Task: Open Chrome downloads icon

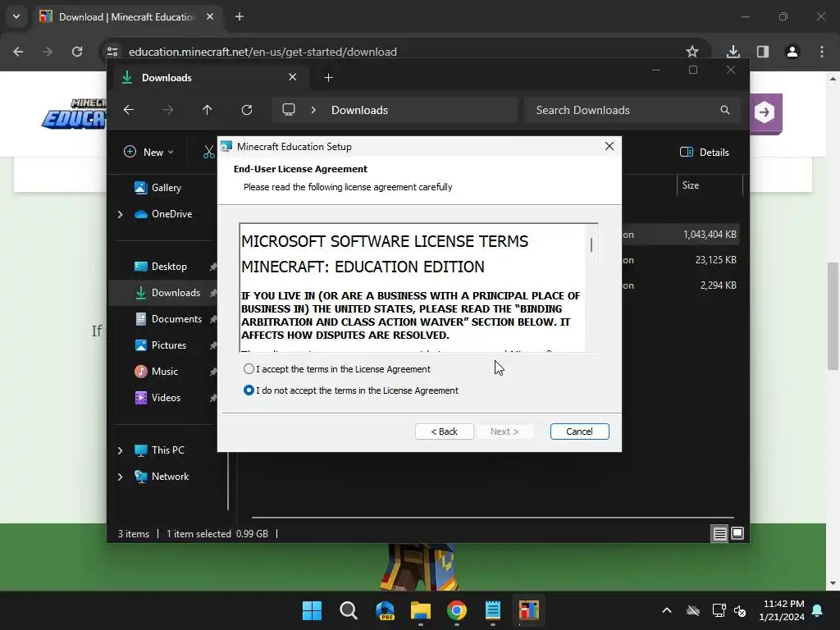Action: tap(733, 52)
